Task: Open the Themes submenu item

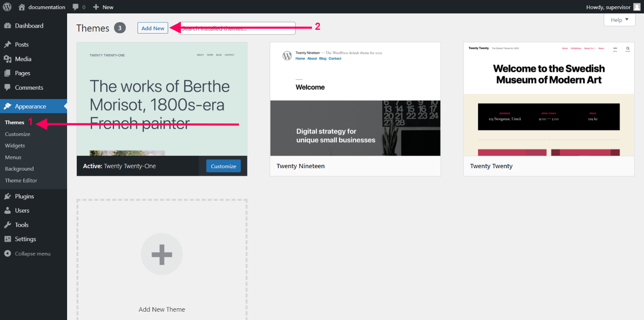Action: [15, 122]
